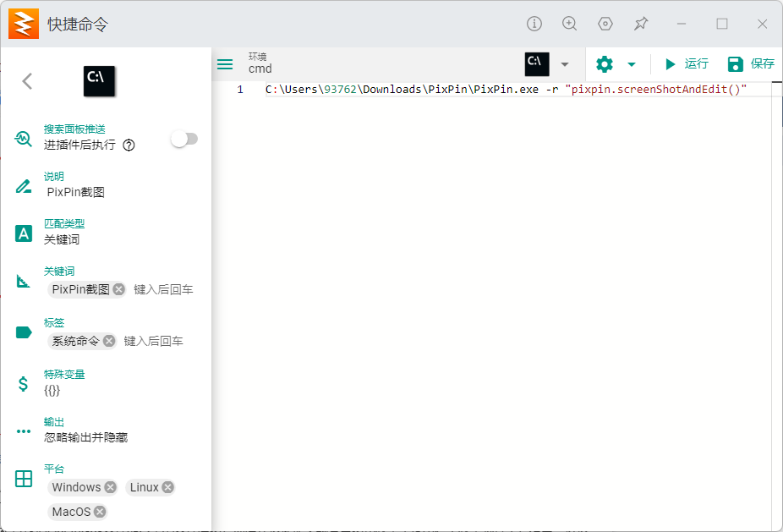This screenshot has width=783, height=532.
Task: Click the Windows chip label
Action: tap(76, 487)
